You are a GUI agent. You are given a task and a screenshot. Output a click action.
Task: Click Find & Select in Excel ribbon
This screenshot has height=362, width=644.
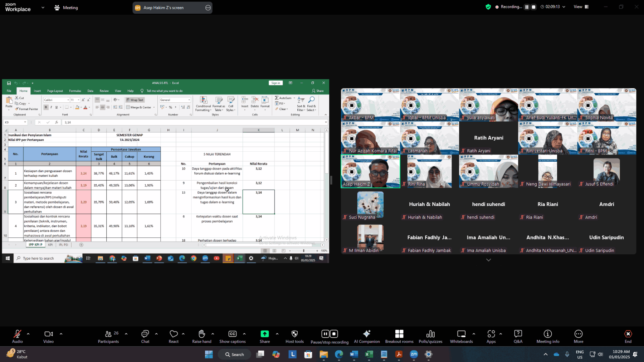[x=311, y=104]
